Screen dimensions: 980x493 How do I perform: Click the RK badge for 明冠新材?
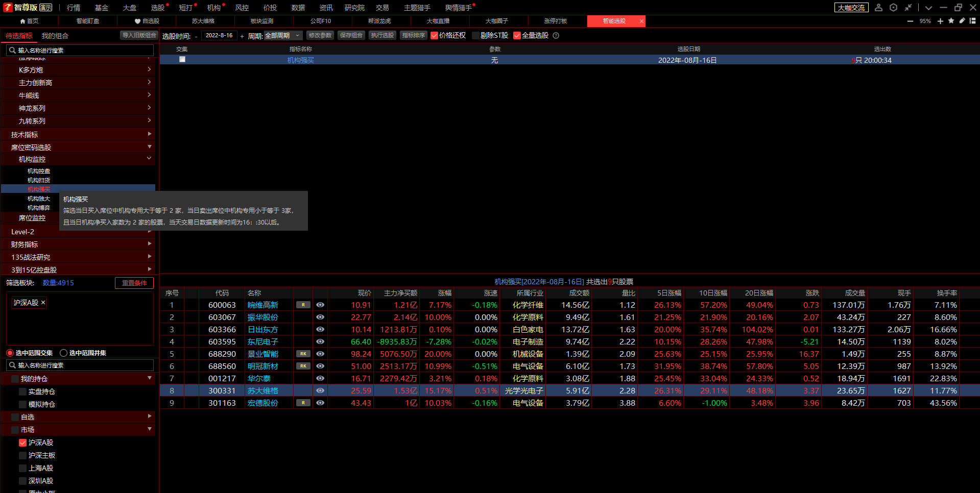[x=303, y=366]
